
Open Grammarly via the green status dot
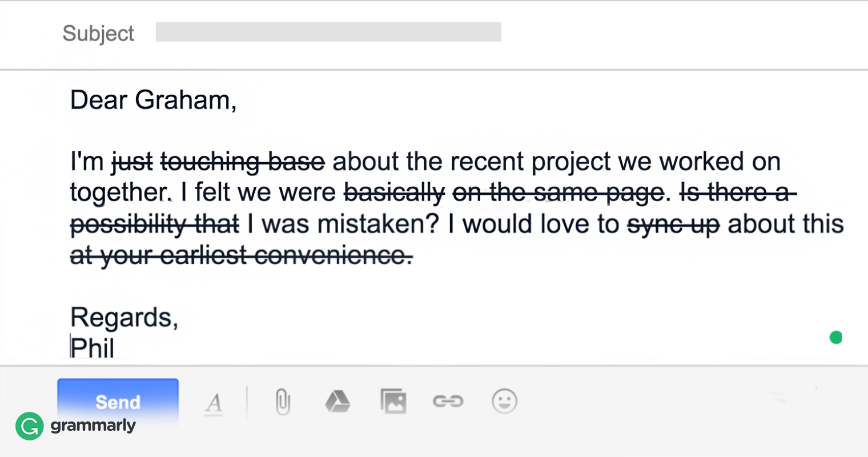tap(835, 338)
